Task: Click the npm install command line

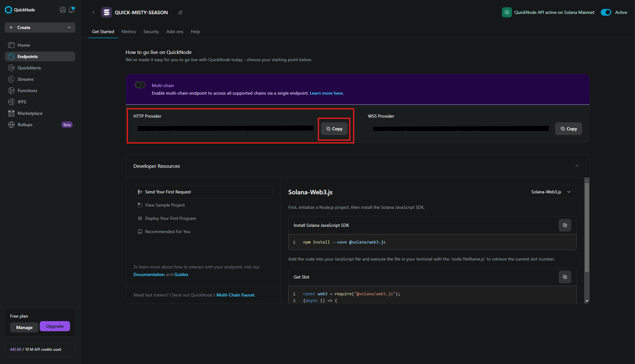Action: (x=432, y=242)
